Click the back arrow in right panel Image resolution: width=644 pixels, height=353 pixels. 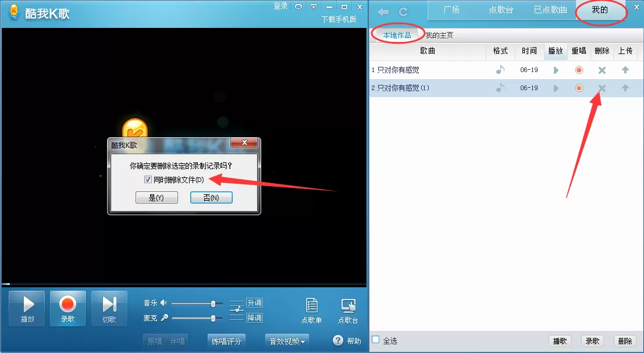pyautogui.click(x=383, y=12)
